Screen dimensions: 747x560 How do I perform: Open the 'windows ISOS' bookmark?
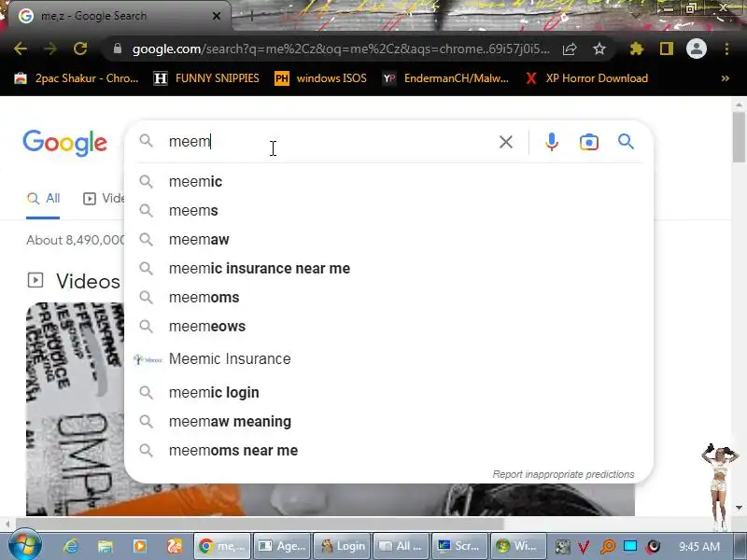pos(320,78)
